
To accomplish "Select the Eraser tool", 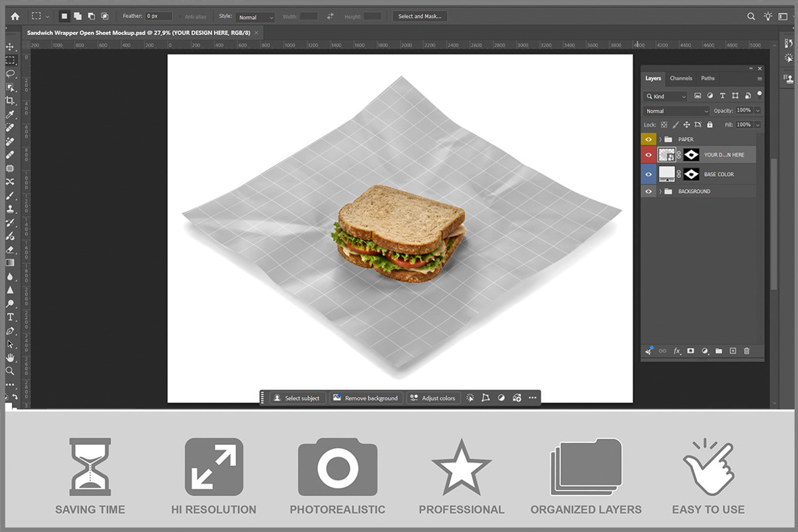I will click(x=10, y=249).
